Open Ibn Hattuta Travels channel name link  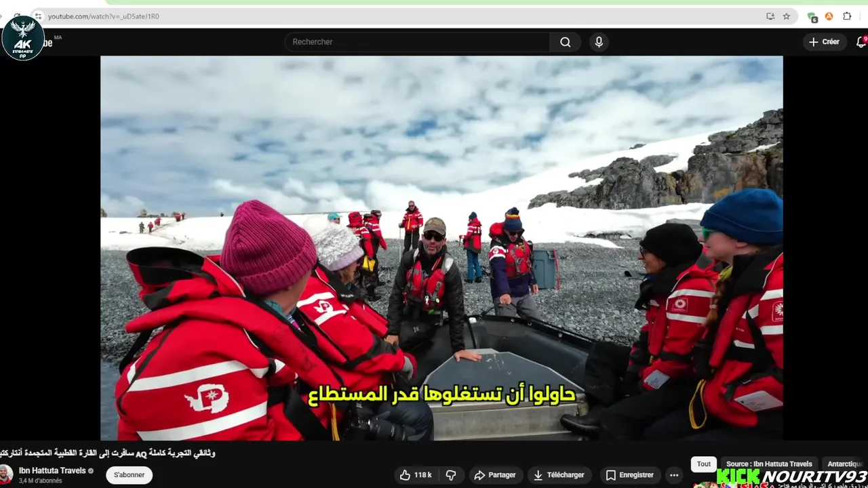[x=52, y=470]
